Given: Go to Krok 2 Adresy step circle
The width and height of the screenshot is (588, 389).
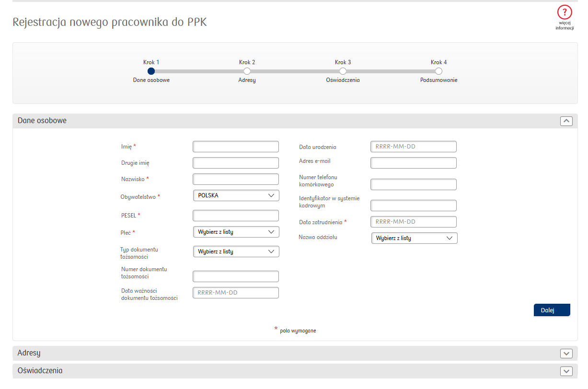Looking at the screenshot, I should (247, 71).
